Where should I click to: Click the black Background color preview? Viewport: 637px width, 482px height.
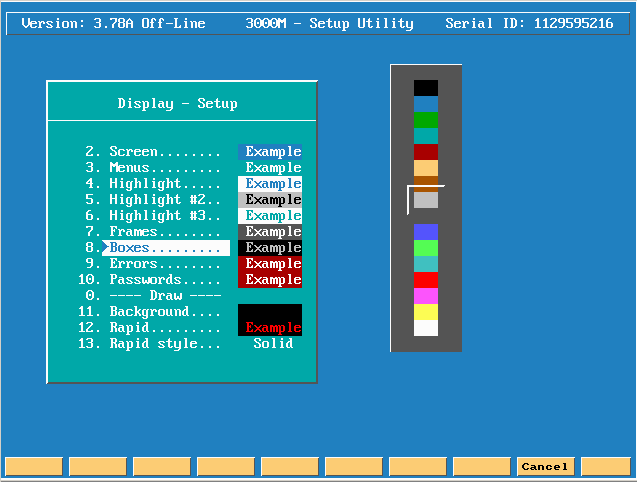point(270,312)
